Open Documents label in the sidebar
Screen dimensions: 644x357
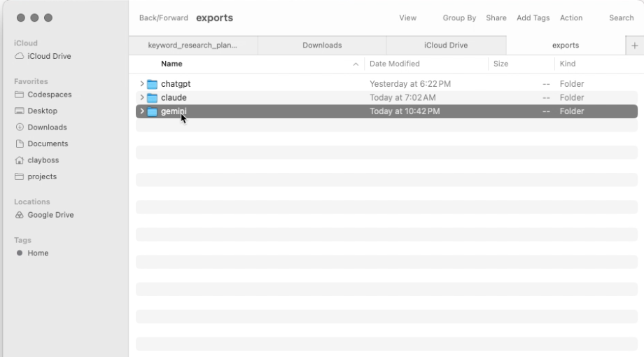point(48,143)
